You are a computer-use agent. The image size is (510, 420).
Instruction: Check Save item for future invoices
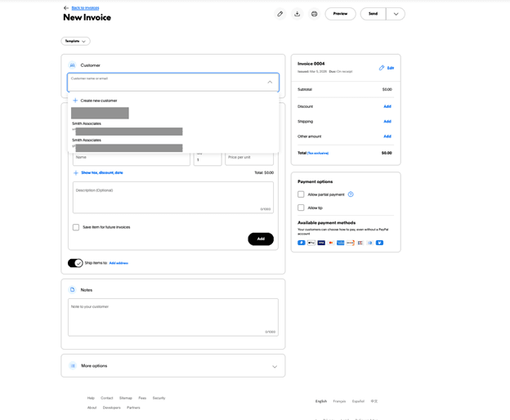tap(76, 227)
